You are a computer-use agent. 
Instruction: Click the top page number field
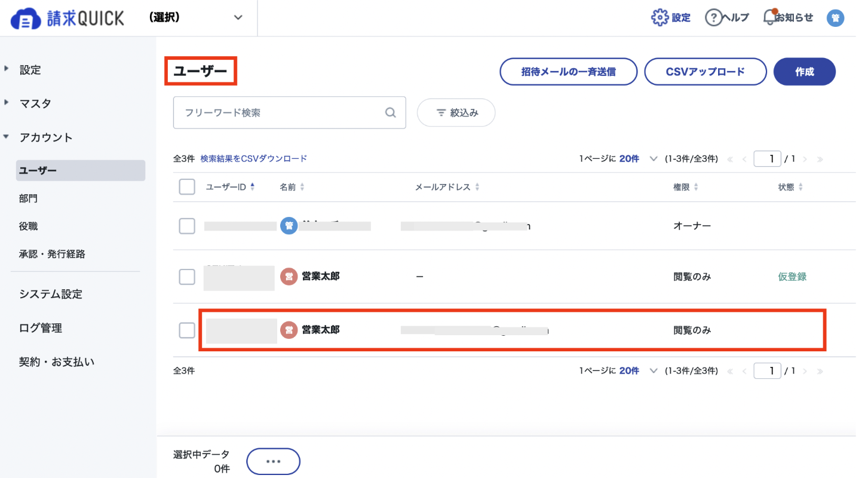[x=768, y=159]
